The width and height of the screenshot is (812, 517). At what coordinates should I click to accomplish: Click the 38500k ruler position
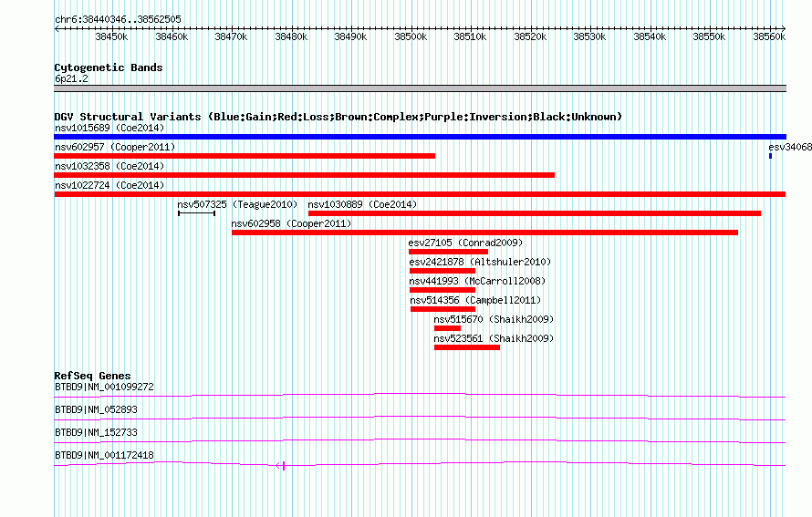click(411, 36)
